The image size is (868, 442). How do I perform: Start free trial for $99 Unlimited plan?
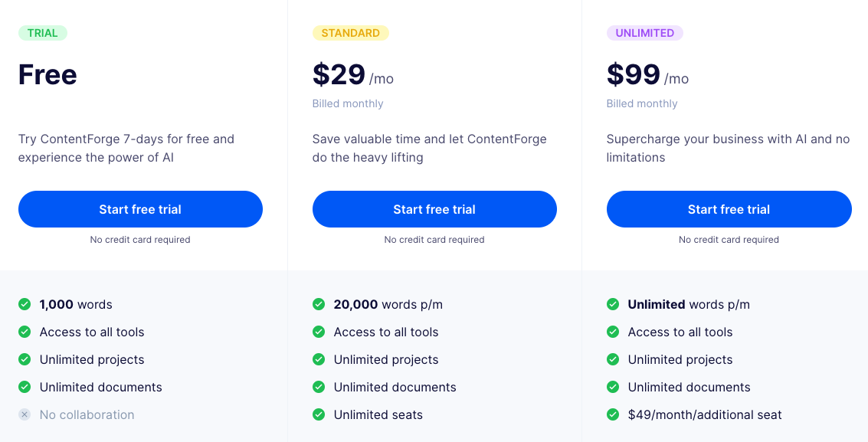tap(729, 209)
